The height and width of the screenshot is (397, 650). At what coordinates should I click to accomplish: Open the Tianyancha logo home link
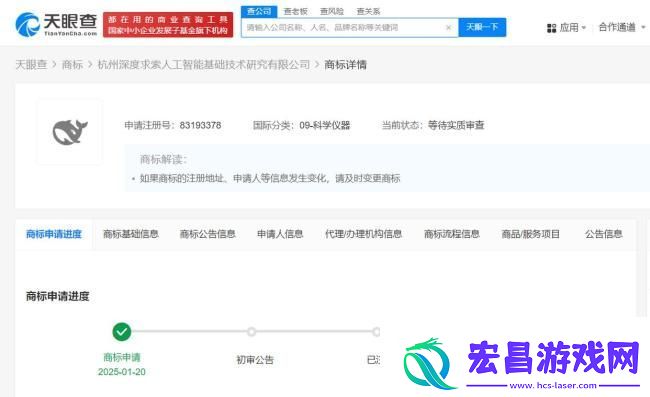[56, 24]
